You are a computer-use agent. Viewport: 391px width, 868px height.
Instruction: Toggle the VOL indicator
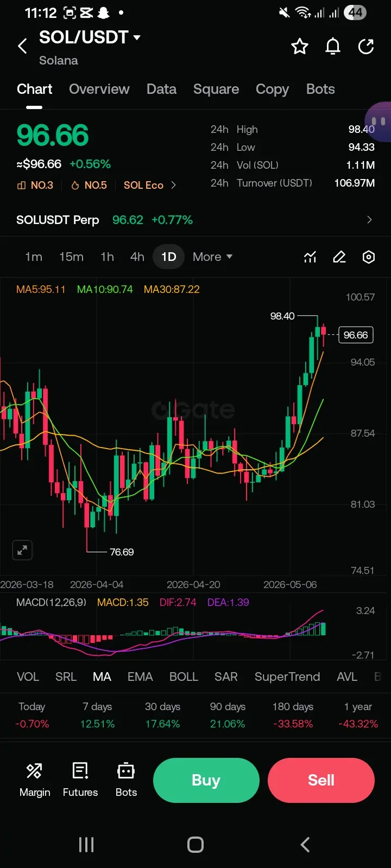(x=28, y=676)
